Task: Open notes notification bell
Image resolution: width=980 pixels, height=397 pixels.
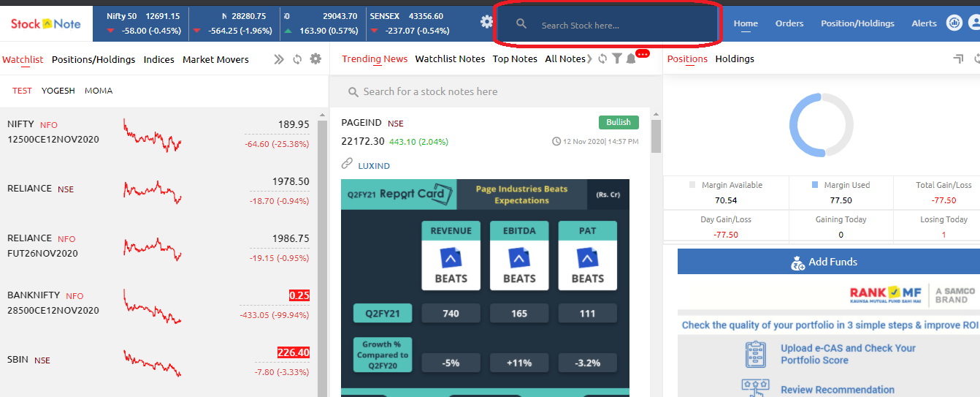Action: (x=631, y=59)
